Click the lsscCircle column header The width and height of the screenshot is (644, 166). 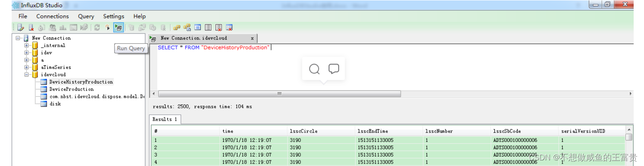[321, 131]
